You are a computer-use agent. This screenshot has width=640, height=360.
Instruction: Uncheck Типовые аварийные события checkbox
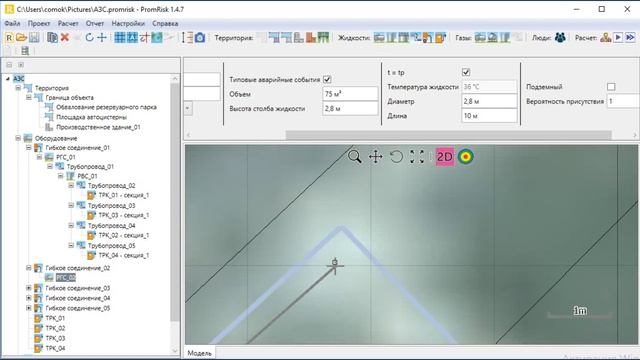327,79
